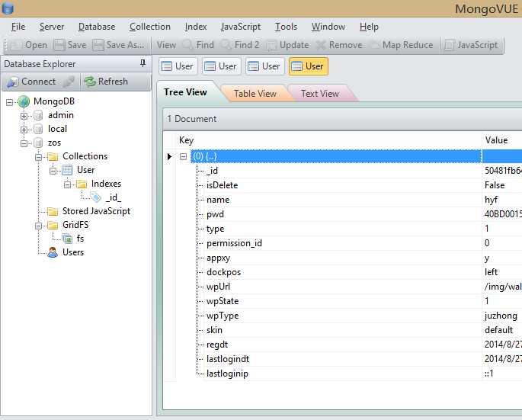Click the Value column header
Screen dimensions: 522x420
click(x=501, y=140)
